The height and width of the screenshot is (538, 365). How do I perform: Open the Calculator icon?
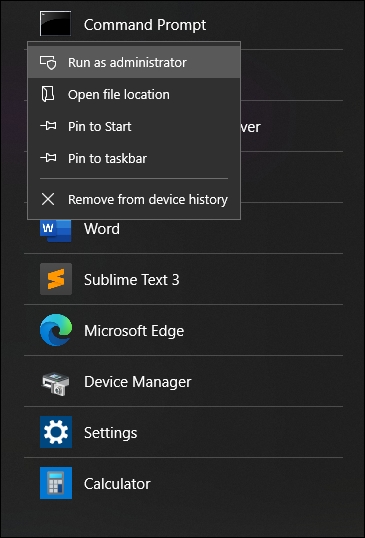[x=56, y=483]
